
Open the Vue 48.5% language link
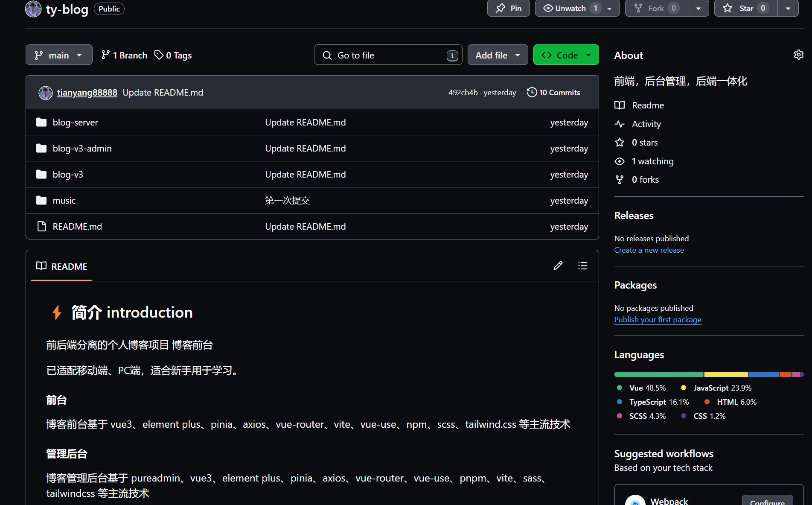point(641,388)
